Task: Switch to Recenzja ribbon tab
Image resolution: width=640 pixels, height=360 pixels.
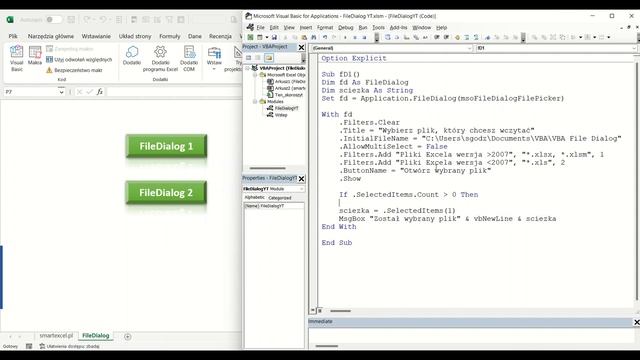Action: (220, 36)
